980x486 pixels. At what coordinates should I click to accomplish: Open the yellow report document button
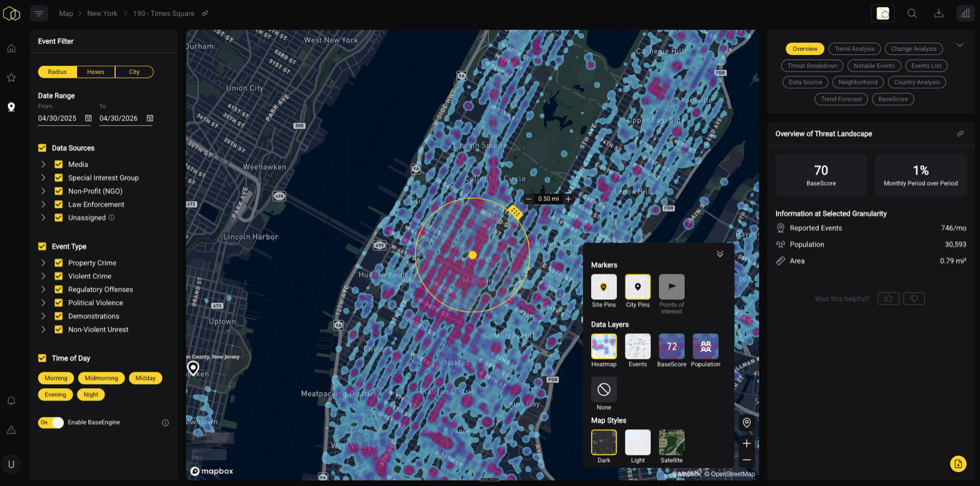[x=959, y=464]
